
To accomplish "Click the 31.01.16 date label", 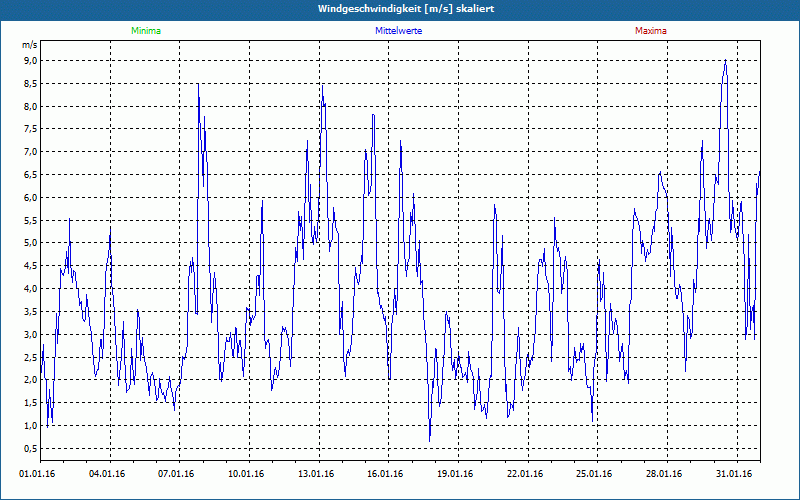I will 734,474.
